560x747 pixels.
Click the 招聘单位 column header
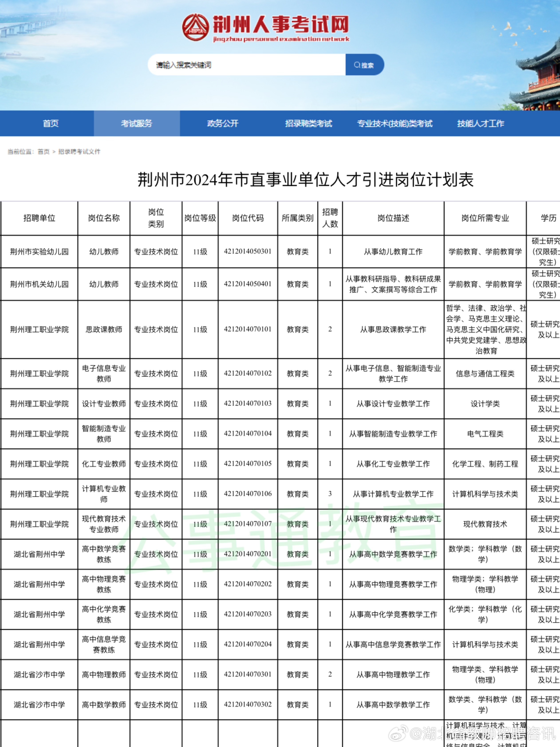(39, 218)
